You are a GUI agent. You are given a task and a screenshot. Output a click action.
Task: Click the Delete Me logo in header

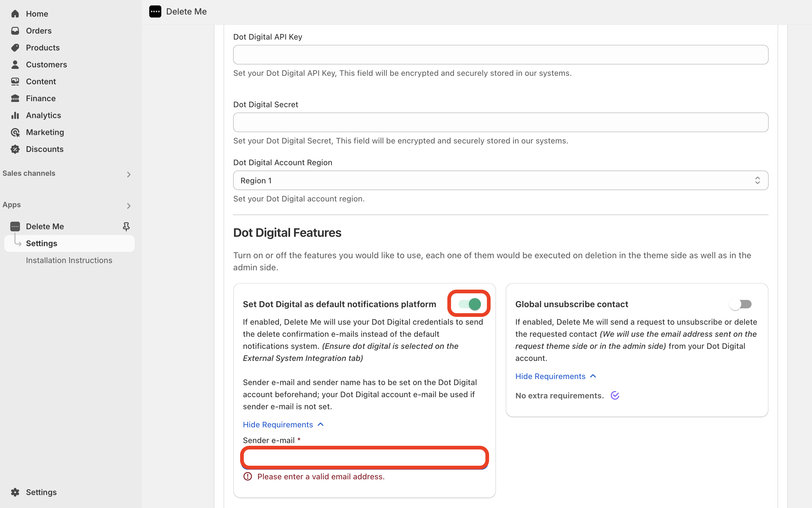pos(155,11)
